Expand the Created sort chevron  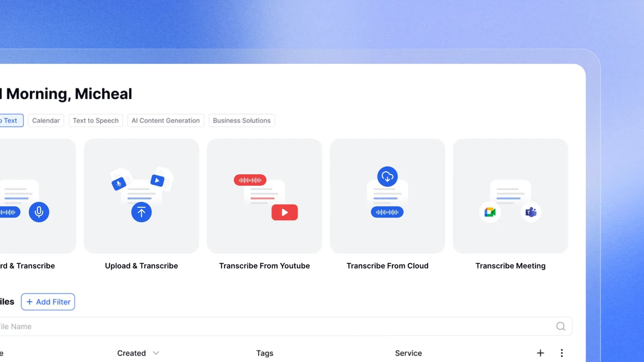click(156, 353)
